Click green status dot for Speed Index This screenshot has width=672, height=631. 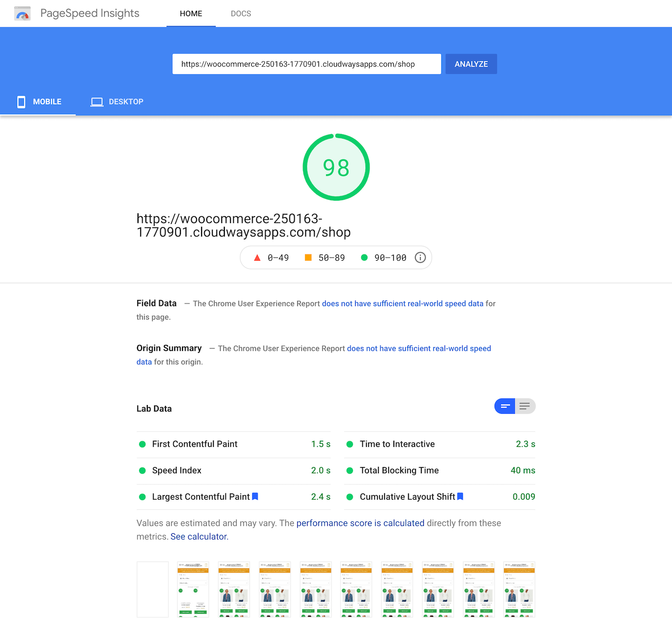click(x=142, y=471)
